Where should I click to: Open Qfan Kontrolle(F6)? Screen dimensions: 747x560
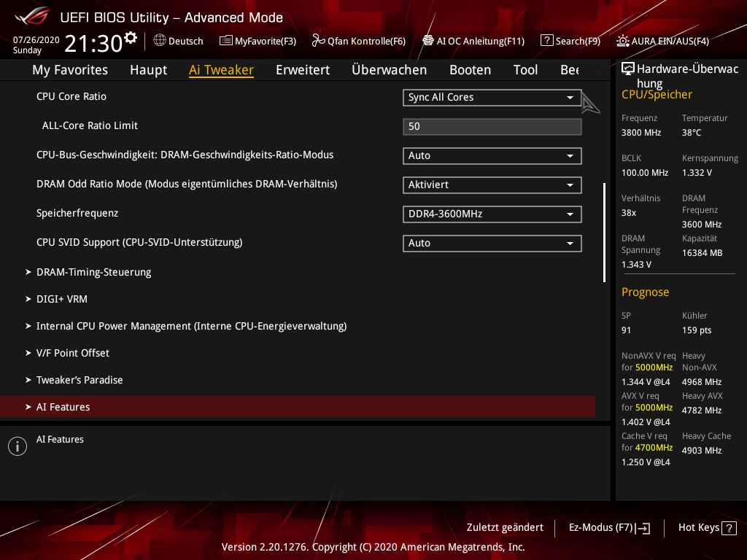point(359,41)
